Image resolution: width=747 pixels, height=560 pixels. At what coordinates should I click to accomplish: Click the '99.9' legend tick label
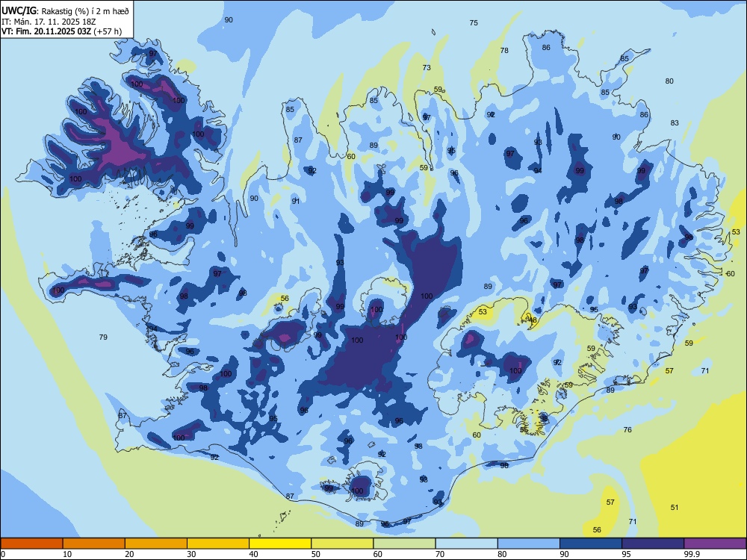pyautogui.click(x=691, y=554)
